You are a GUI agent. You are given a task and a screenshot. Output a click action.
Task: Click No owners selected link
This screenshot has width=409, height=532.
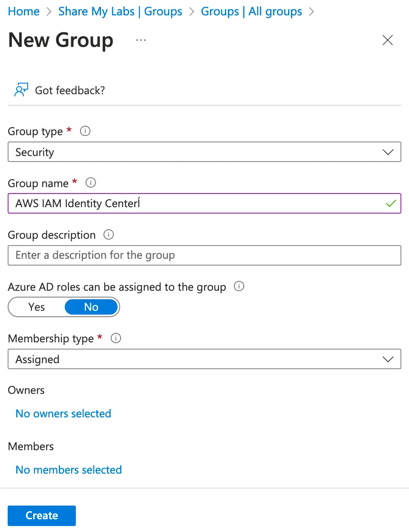63,413
